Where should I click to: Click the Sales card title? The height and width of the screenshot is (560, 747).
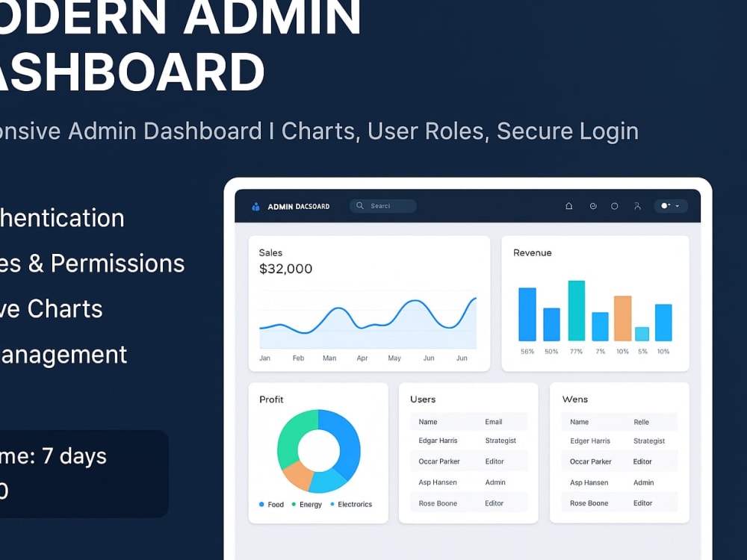click(270, 253)
